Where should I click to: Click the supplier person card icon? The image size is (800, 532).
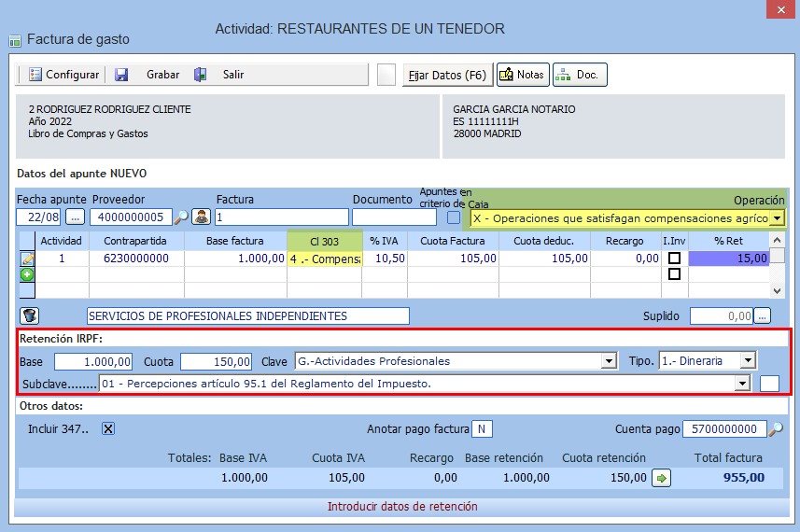(x=201, y=217)
